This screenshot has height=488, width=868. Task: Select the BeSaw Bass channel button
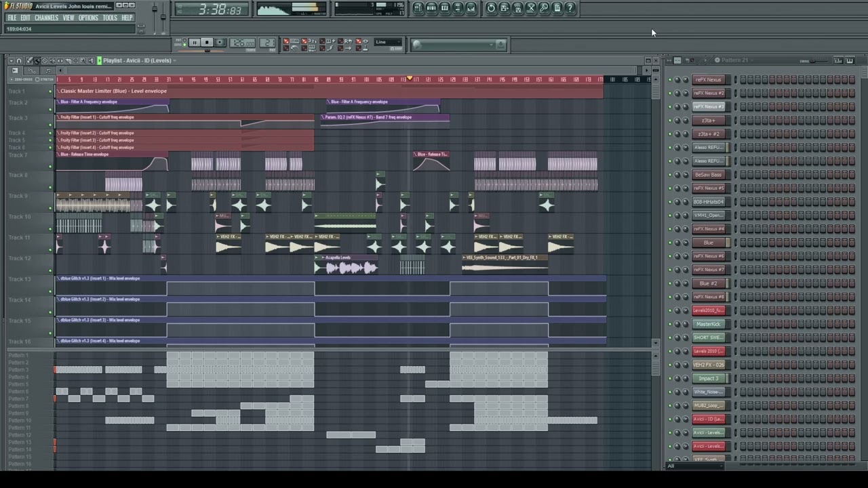pos(708,175)
